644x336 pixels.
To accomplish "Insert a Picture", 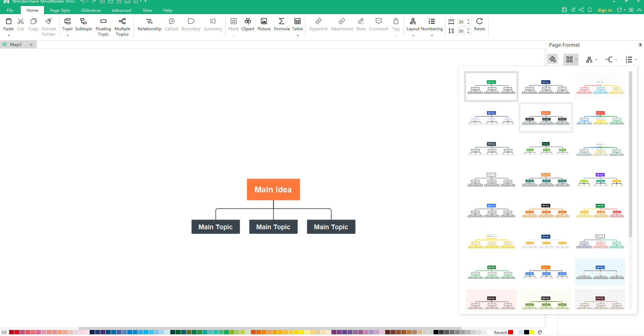I will [x=264, y=25].
